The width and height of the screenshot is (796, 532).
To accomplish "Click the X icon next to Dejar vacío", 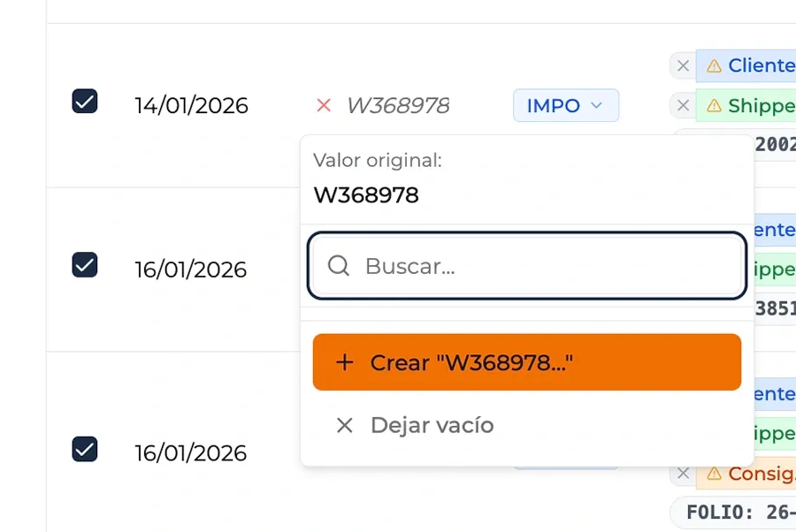I will click(x=344, y=425).
